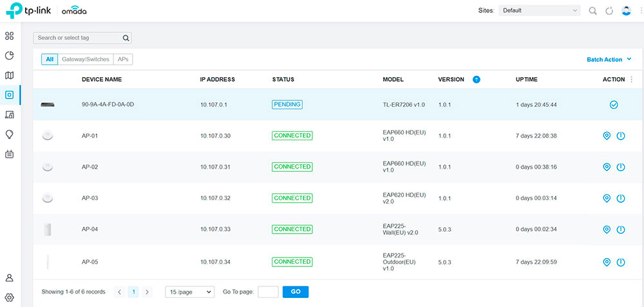Switch to the APs tab
Viewport: 644px width, 307px height.
point(123,59)
